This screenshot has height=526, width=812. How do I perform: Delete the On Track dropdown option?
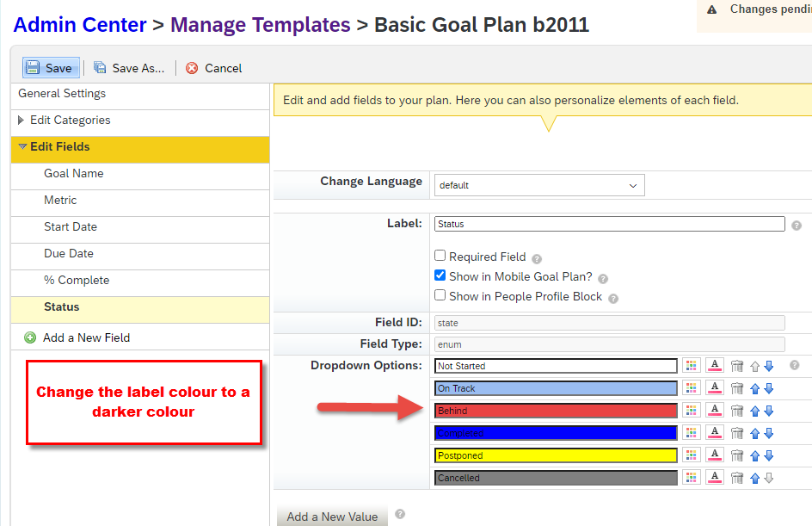(x=737, y=388)
